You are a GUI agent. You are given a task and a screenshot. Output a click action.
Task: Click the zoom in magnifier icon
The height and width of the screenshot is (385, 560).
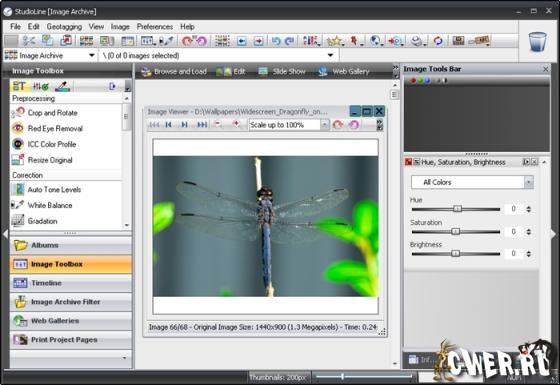coord(236,124)
